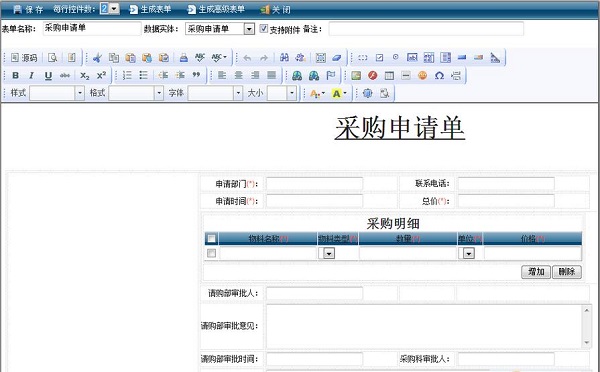Click the 保存 (save) toolbar button
600x372 pixels.
pos(28,9)
